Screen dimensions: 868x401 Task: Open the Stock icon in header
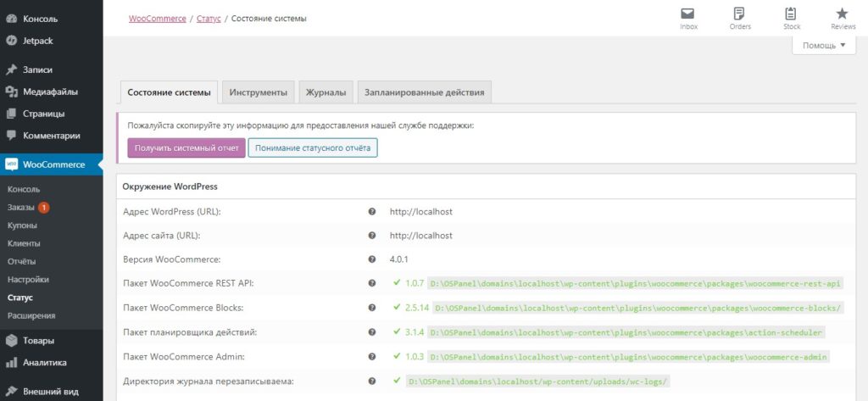coord(791,14)
